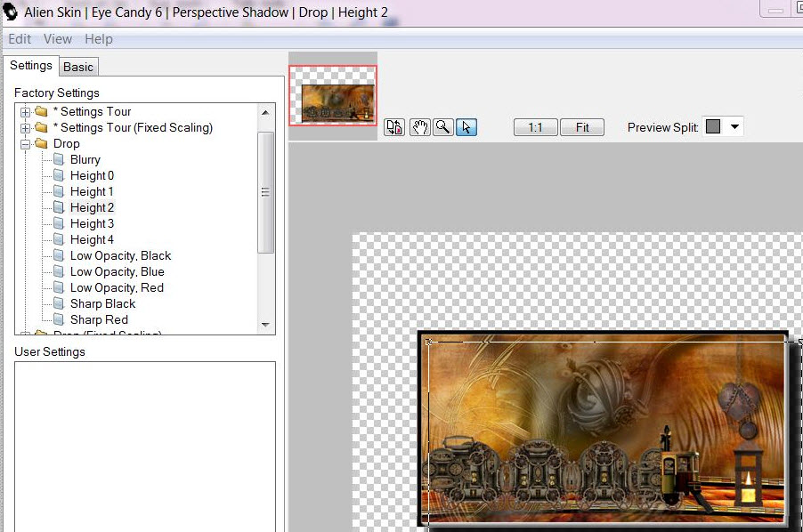Click the Drop folder icon

[42, 144]
